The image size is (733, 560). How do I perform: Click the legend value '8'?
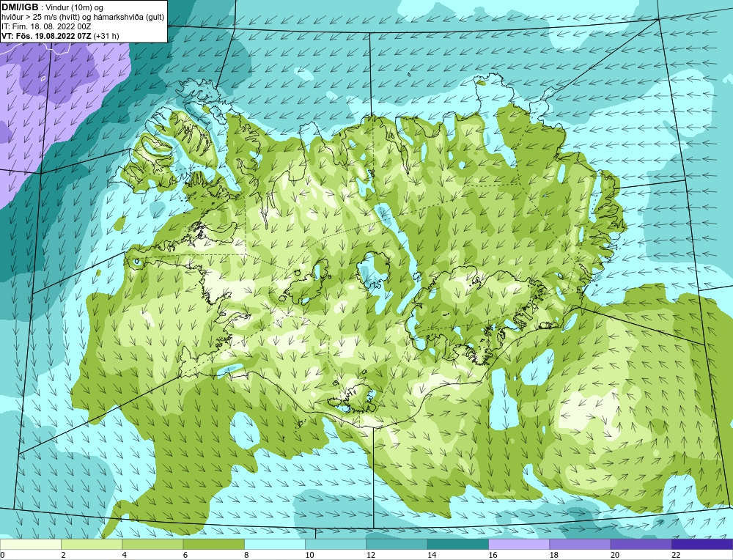[246, 555]
